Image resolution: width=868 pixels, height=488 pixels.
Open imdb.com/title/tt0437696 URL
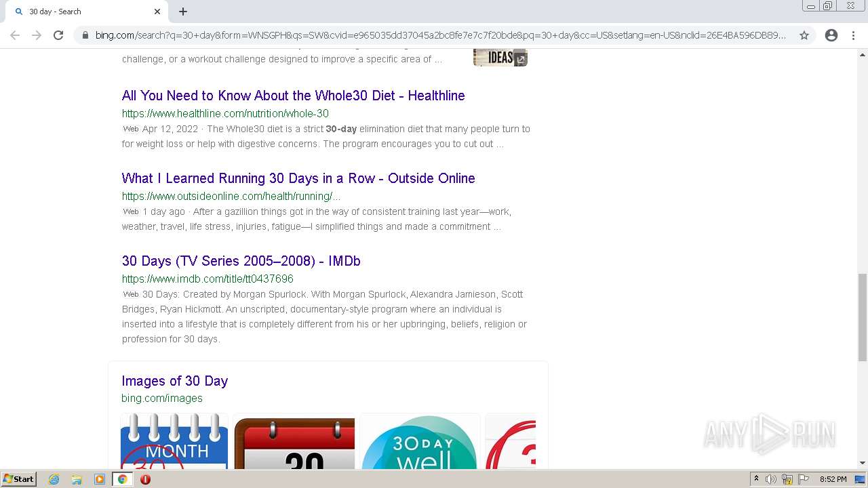[x=208, y=279]
